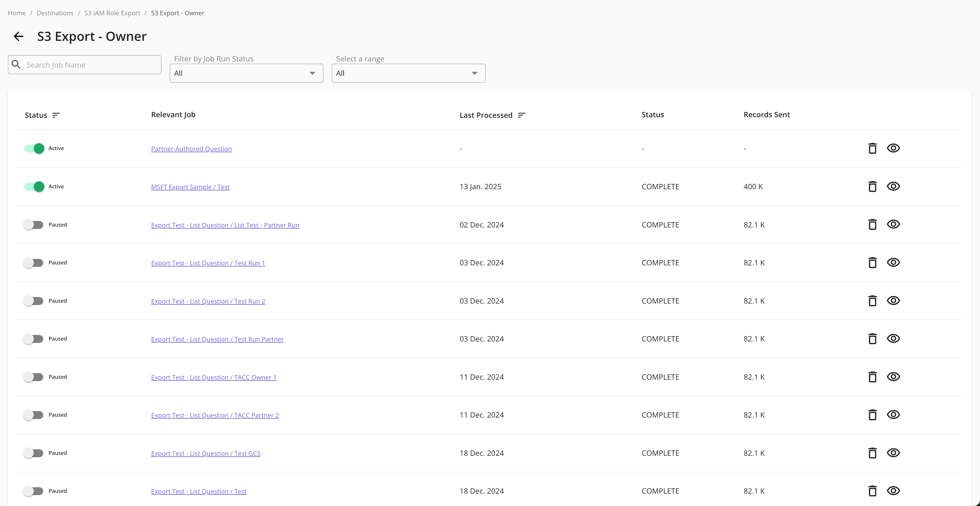Viewport: 980px width, 506px height.
Task: Click eye icon for Test Run Partner row
Action: click(893, 339)
